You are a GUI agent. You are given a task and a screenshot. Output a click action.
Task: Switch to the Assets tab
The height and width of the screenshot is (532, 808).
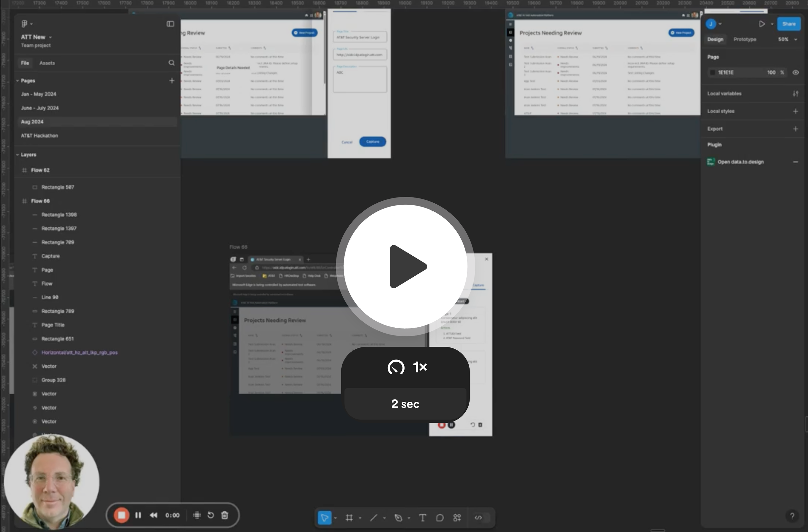pos(47,63)
